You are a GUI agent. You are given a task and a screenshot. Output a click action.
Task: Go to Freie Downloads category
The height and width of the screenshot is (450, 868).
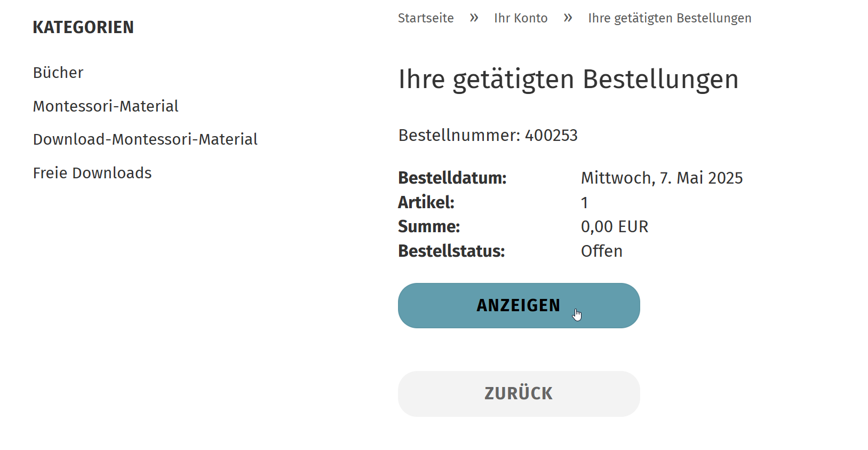92,173
